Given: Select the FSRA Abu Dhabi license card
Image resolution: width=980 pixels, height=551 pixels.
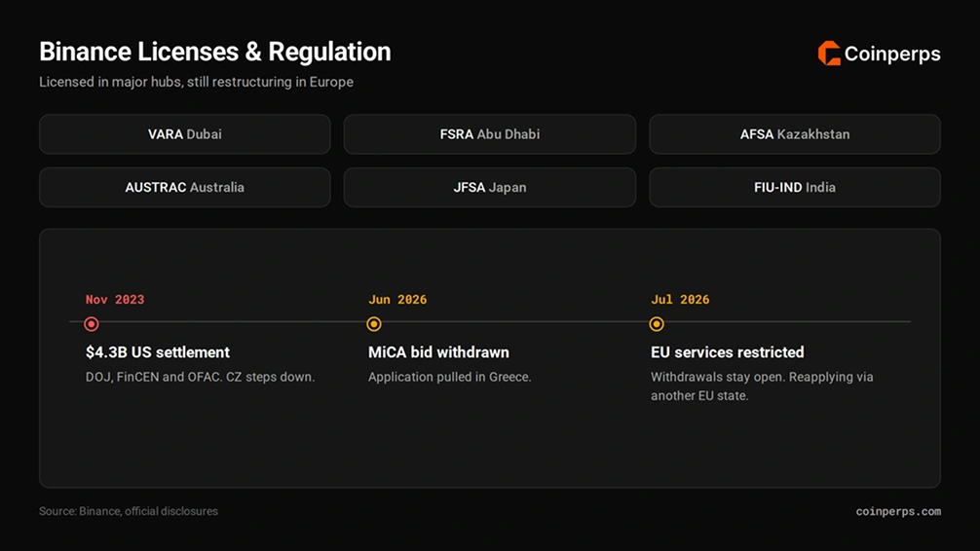Looking at the screenshot, I should click(x=490, y=134).
